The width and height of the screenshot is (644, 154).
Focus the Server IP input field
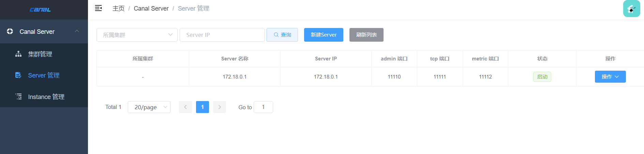pos(222,35)
